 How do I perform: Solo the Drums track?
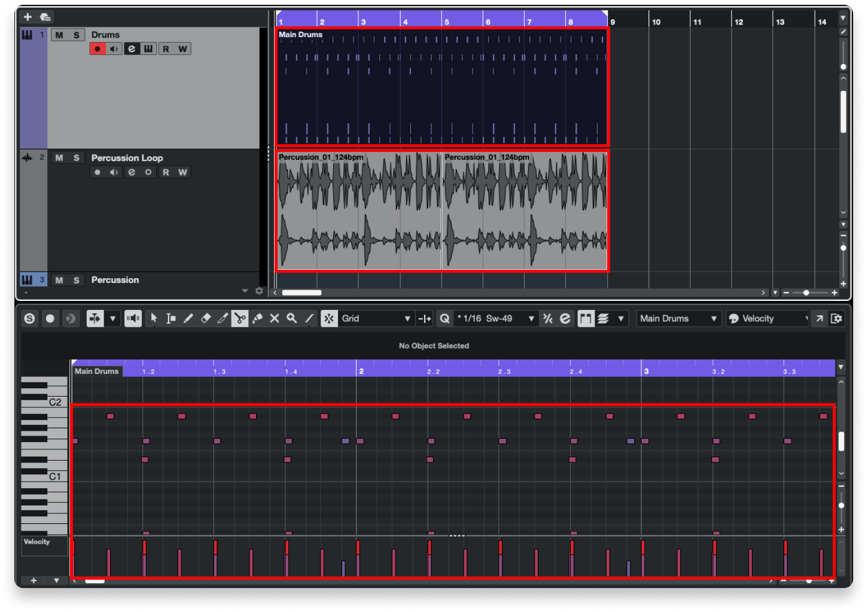[x=77, y=35]
